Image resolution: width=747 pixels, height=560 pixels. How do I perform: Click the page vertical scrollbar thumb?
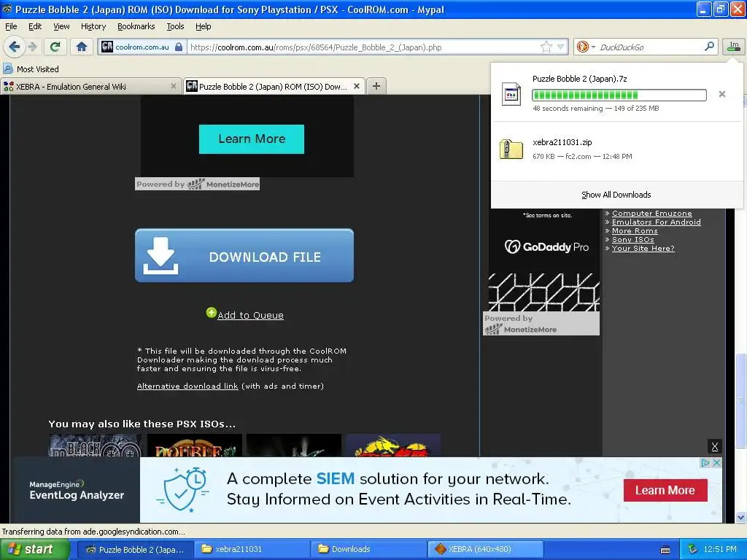(740, 401)
